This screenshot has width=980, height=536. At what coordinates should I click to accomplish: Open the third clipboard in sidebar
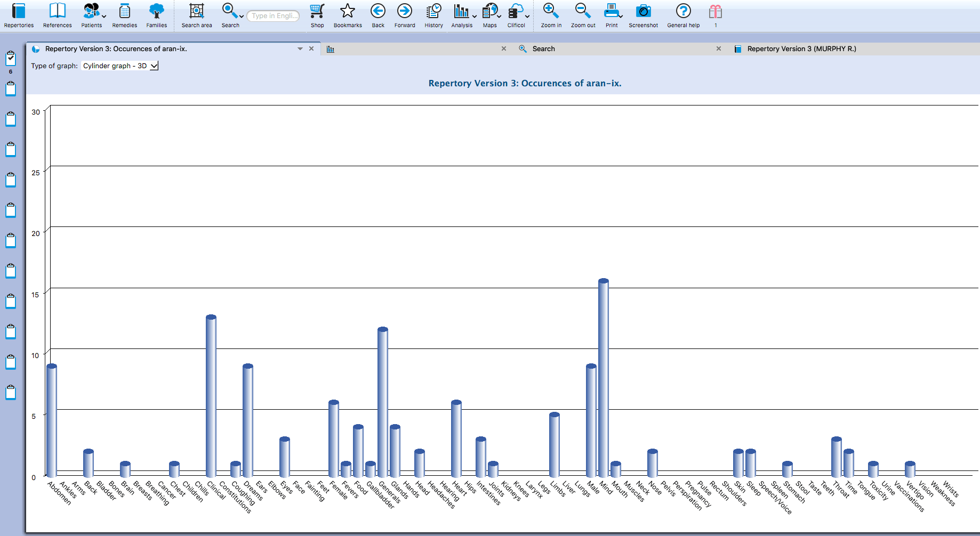(11, 119)
